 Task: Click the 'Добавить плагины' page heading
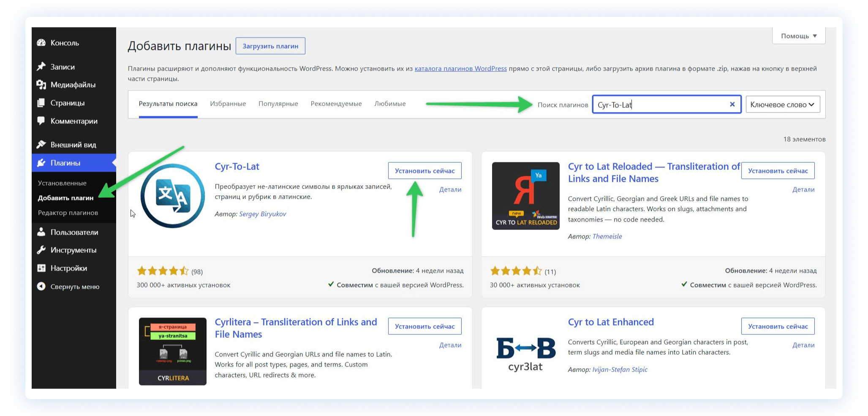(180, 46)
